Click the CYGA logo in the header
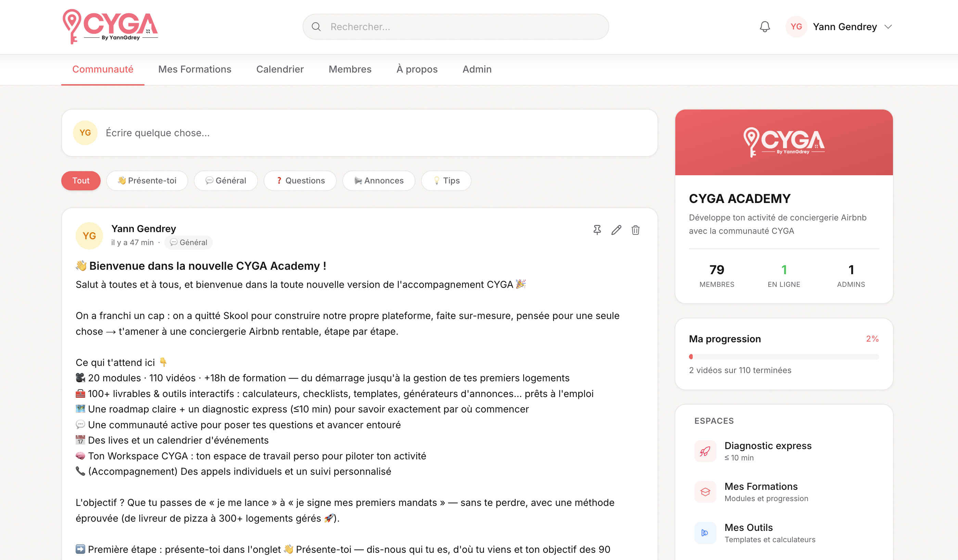 110,27
